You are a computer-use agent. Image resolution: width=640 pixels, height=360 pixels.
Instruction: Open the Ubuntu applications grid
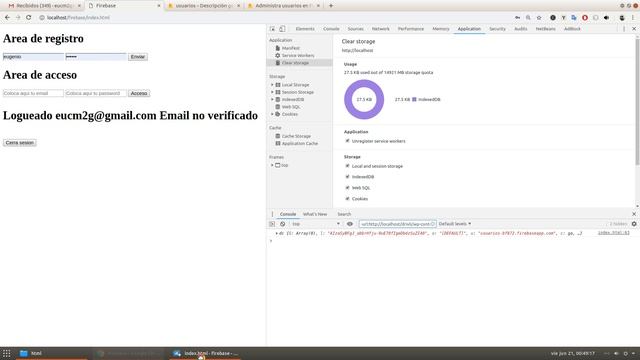7,353
